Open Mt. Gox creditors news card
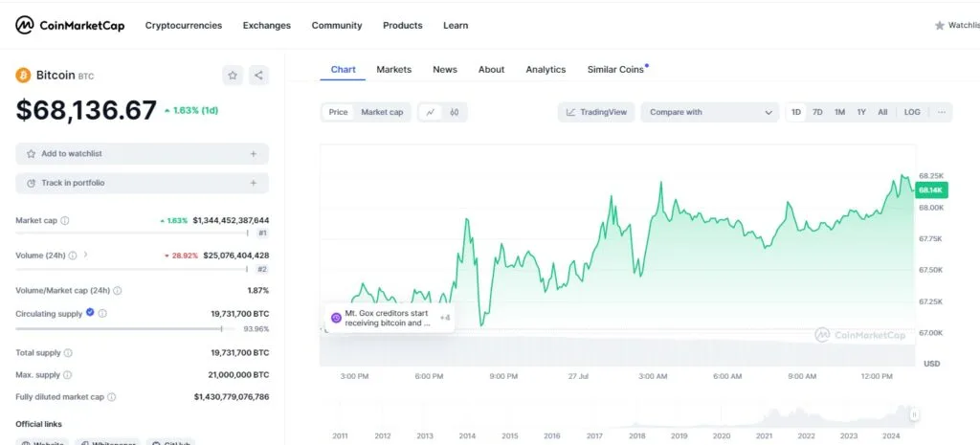980x445 pixels. [x=390, y=318]
